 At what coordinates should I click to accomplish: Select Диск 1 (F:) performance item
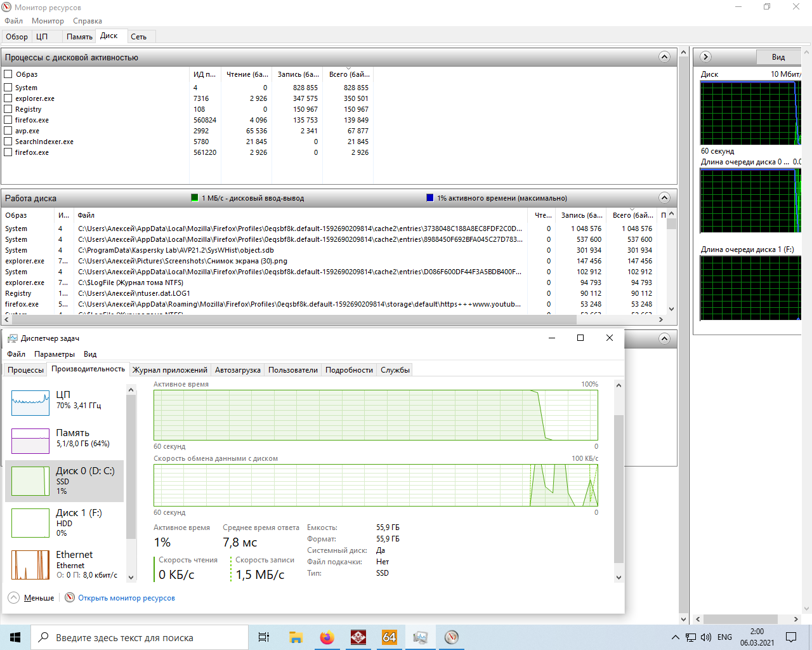(x=64, y=522)
